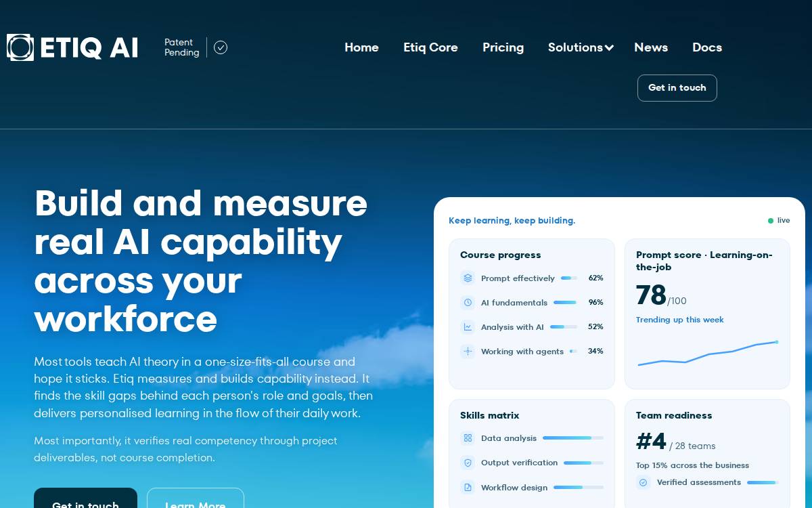Image resolution: width=812 pixels, height=508 pixels.
Task: Click the '/ 28 teams' text
Action: [x=692, y=446]
